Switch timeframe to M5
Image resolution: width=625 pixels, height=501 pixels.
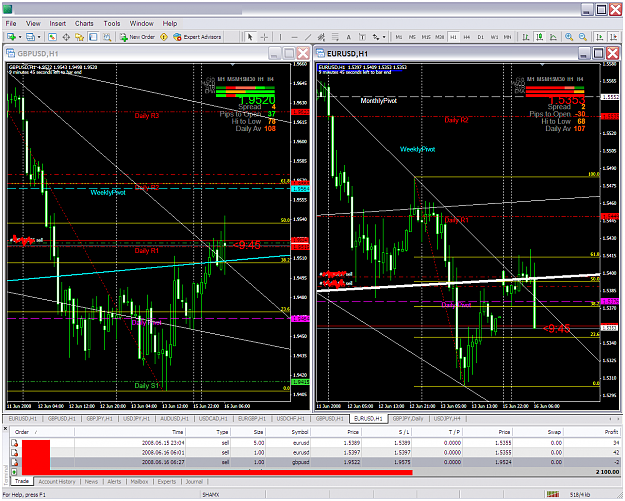[412, 37]
